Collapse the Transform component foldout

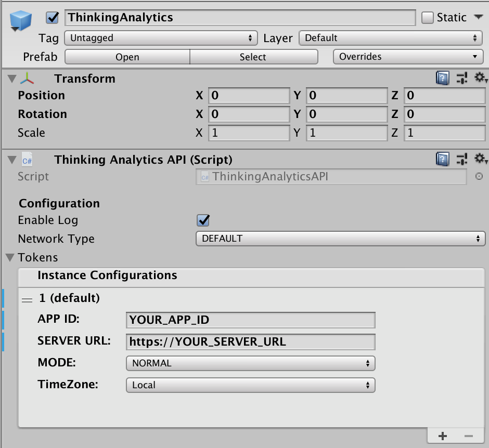pos(11,78)
